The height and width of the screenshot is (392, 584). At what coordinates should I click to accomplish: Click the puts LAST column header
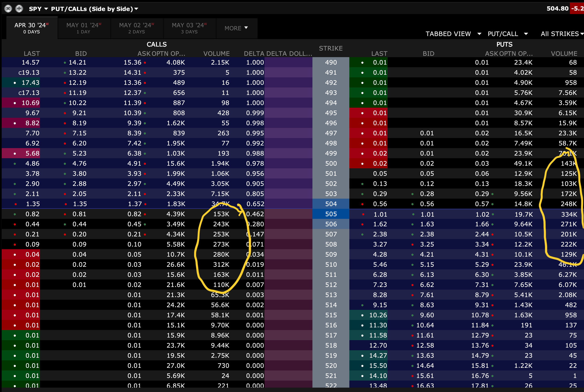pos(379,53)
